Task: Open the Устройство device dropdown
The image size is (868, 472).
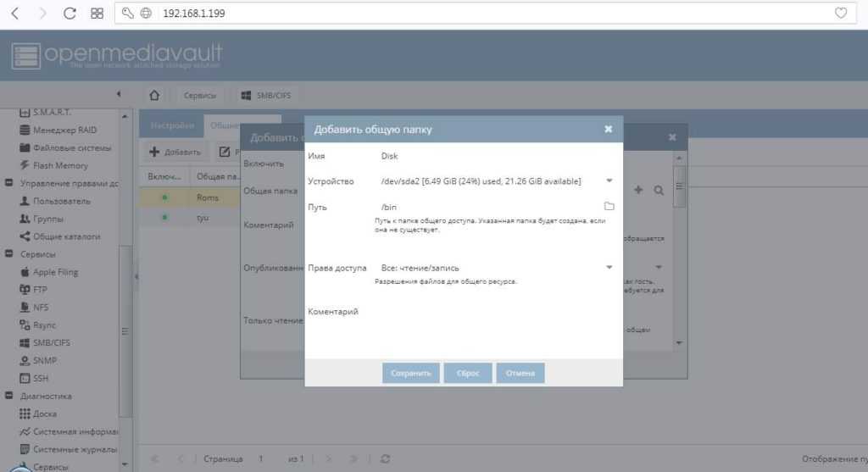Action: pos(609,180)
